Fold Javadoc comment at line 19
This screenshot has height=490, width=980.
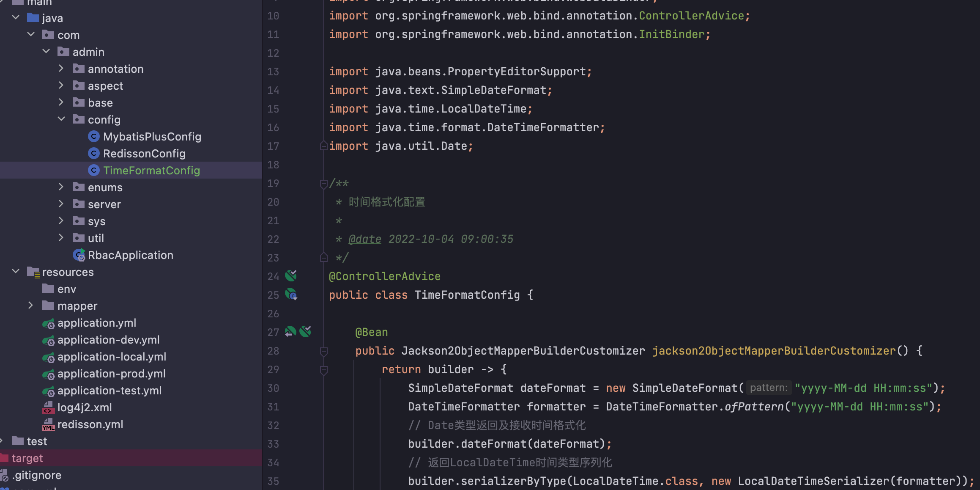pyautogui.click(x=324, y=184)
